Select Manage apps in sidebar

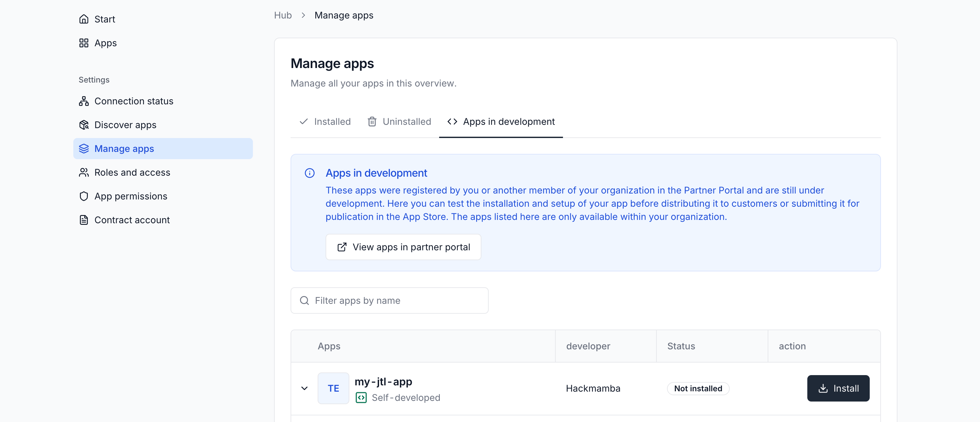163,149
